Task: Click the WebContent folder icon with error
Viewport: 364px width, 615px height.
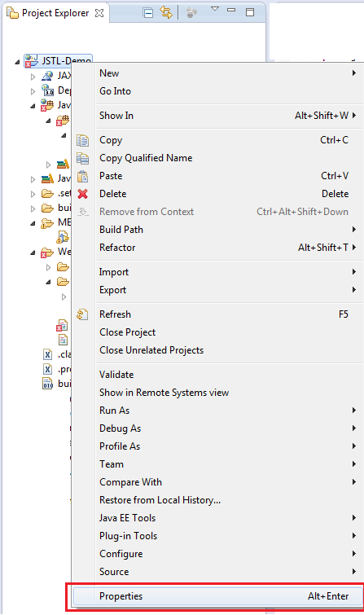Action: (x=47, y=253)
